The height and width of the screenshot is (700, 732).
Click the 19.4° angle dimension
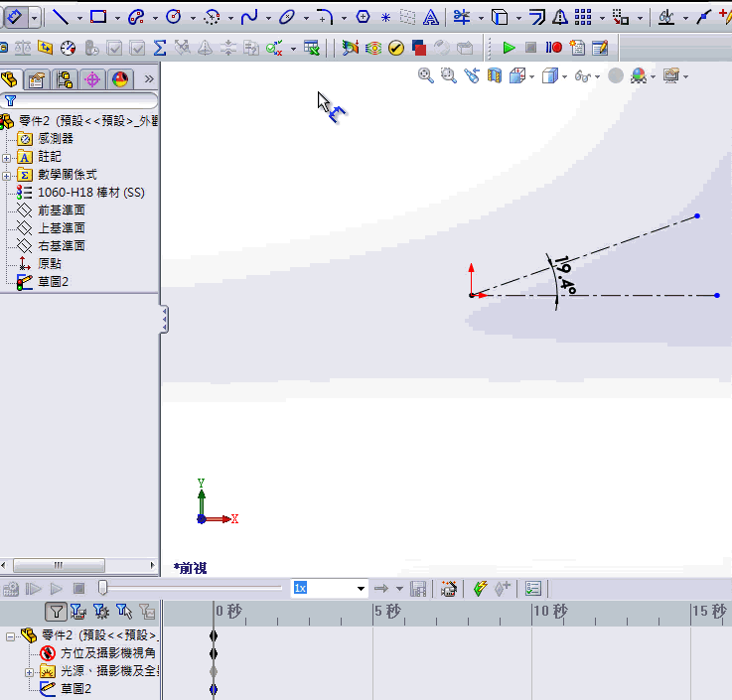pyautogui.click(x=565, y=275)
